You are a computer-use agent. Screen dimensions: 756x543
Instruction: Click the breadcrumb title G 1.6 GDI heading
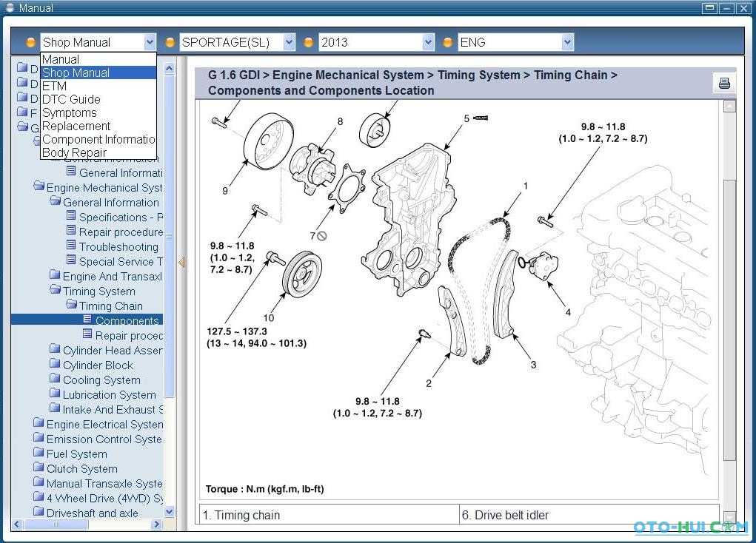(412, 82)
